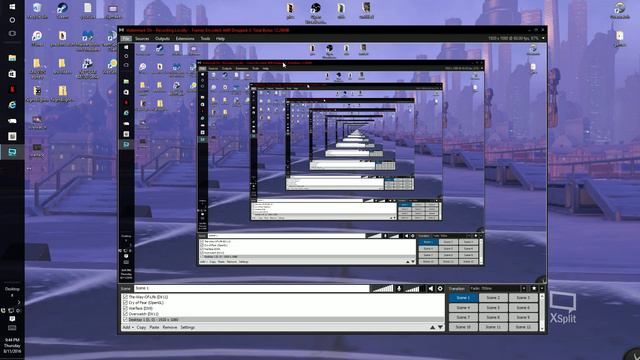Switch to Scene 3
The height and width of the screenshot is (360, 640).
pos(523,298)
